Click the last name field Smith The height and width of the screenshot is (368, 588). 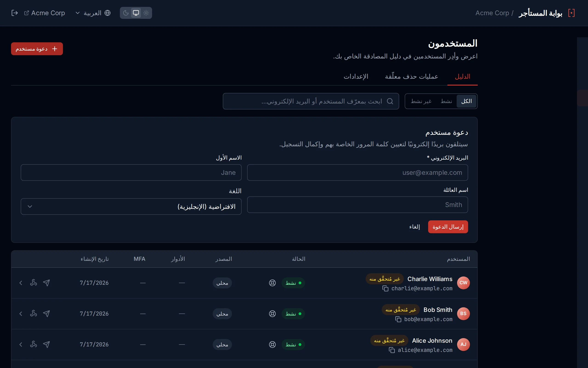(x=357, y=205)
